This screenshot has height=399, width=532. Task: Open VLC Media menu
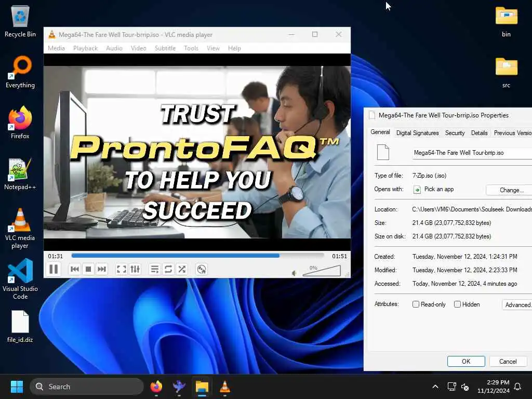tap(56, 48)
